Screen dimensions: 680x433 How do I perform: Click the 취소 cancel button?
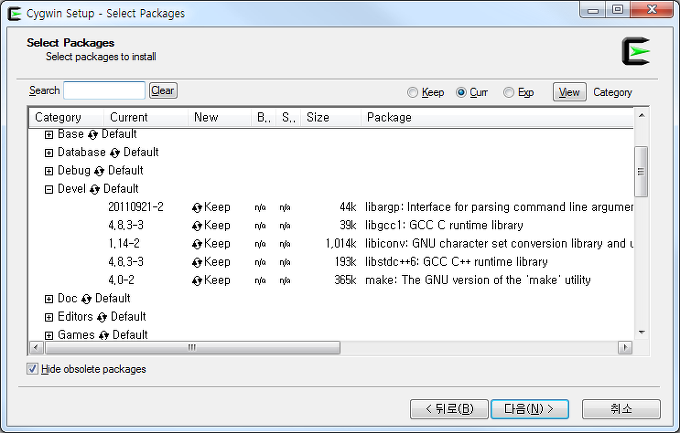tap(621, 409)
